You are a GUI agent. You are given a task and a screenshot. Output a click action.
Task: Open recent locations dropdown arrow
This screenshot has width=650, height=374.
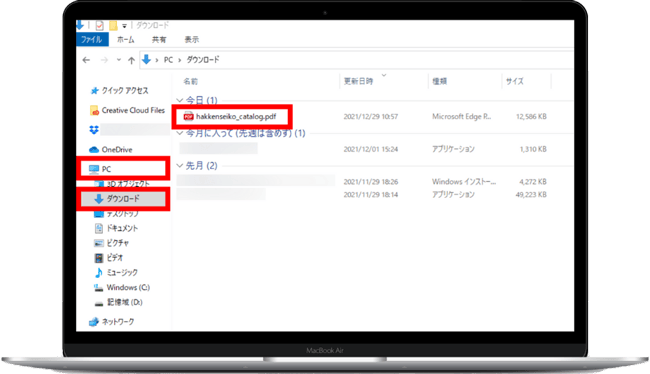(x=119, y=60)
